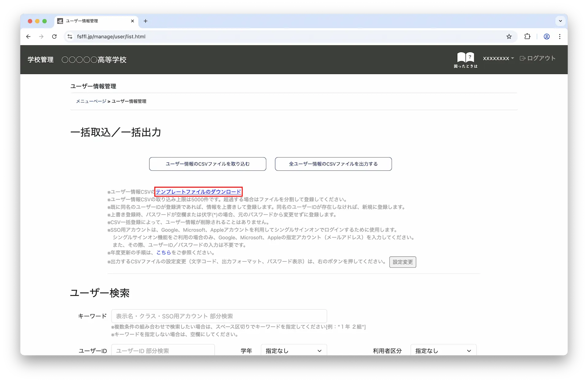Bookmark page with the star icon

pos(509,37)
